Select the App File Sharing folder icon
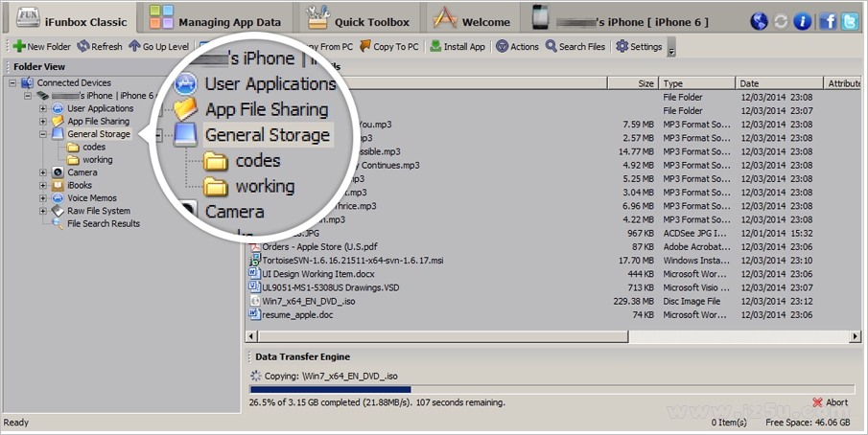 click(58, 121)
